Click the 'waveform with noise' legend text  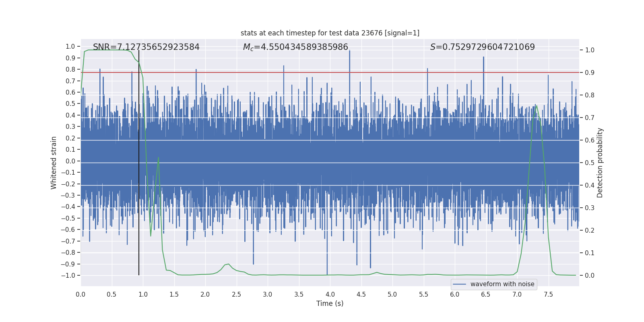(x=502, y=284)
